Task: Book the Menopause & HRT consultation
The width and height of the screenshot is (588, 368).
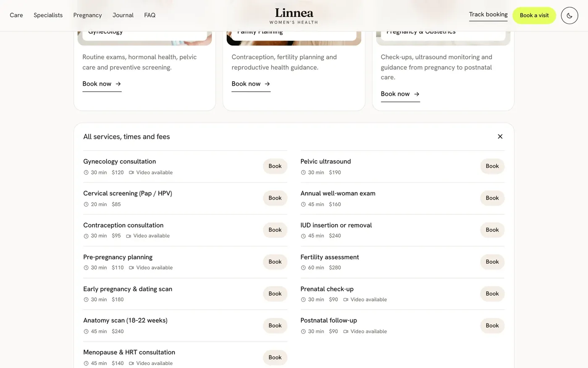Action: (x=275, y=357)
